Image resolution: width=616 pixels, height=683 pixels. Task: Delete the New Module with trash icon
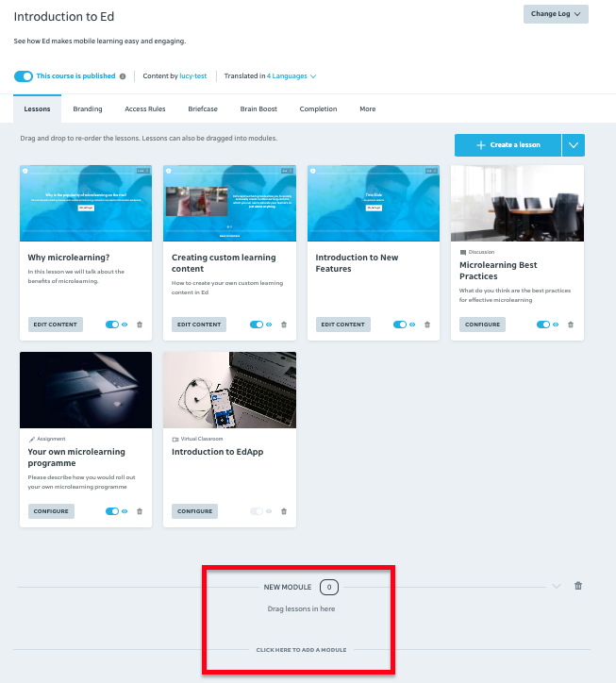(578, 586)
